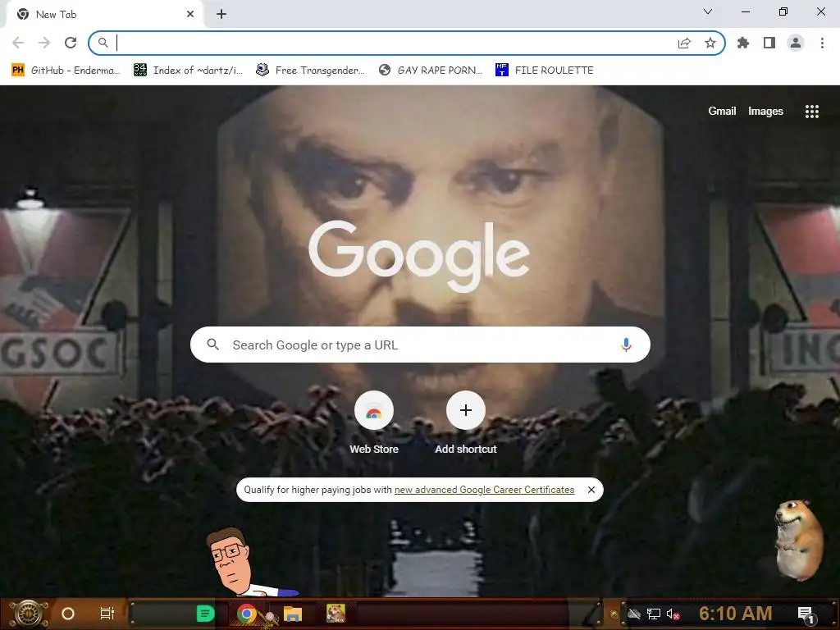Open the green chat app on taskbar
The image size is (840, 630).
(x=205, y=614)
